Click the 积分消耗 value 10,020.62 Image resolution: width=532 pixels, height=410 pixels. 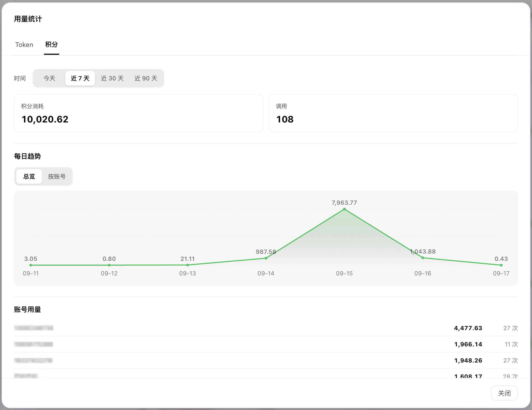point(45,119)
